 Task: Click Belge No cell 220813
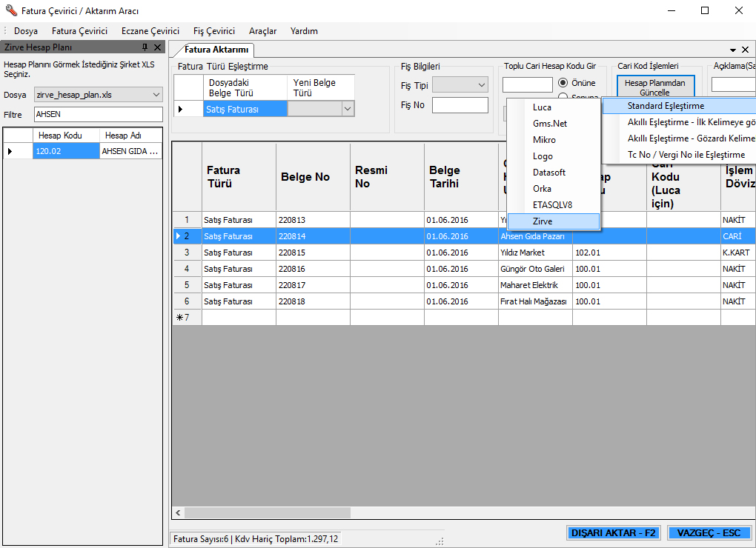(314, 220)
